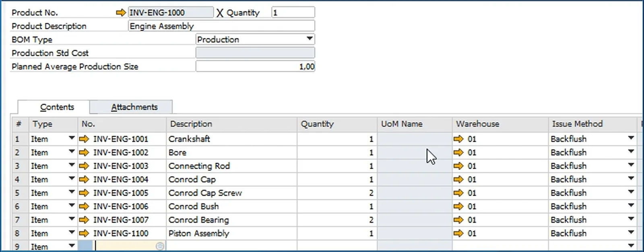This screenshot has width=644, height=252.
Task: Open link arrow for item INV-ENG-1001
Action: pos(84,139)
